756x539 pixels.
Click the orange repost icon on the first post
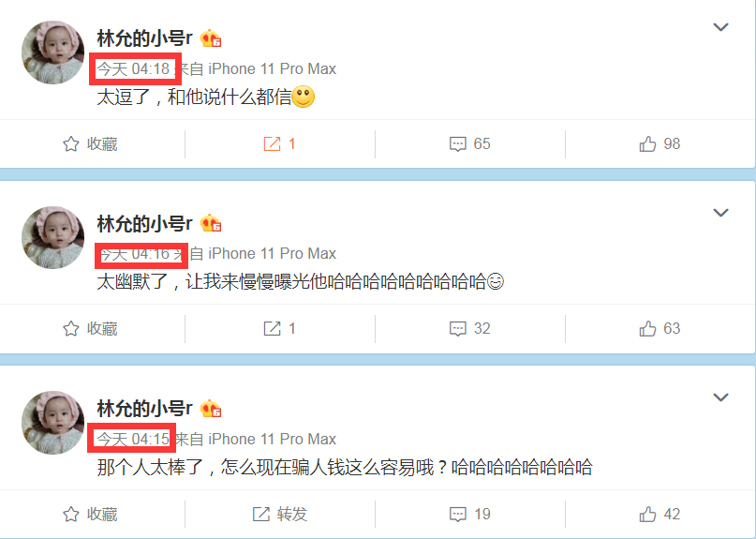tap(272, 143)
